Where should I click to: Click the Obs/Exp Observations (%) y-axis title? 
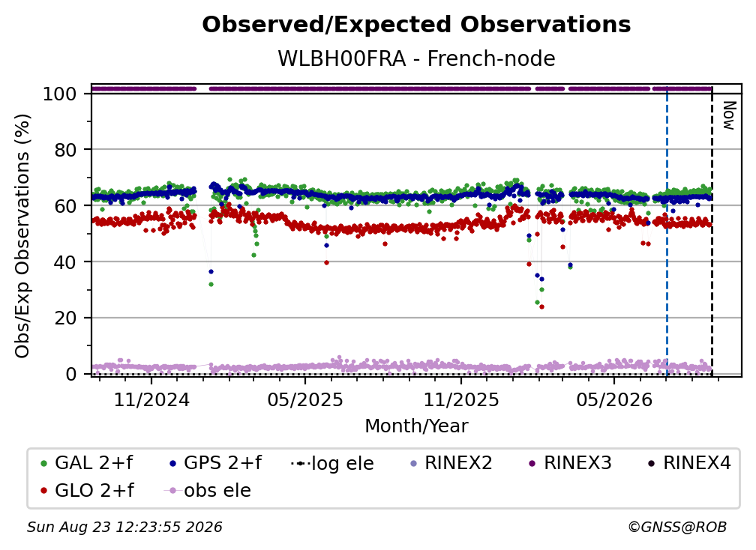tap(22, 236)
